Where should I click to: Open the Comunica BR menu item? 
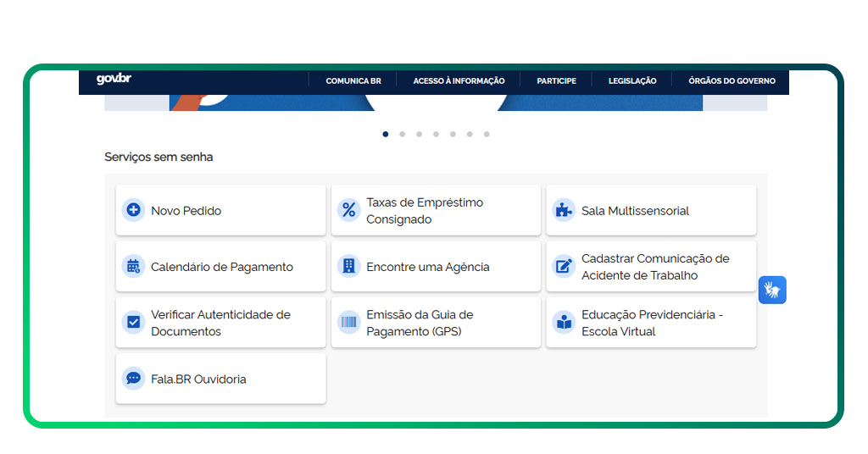point(353,80)
